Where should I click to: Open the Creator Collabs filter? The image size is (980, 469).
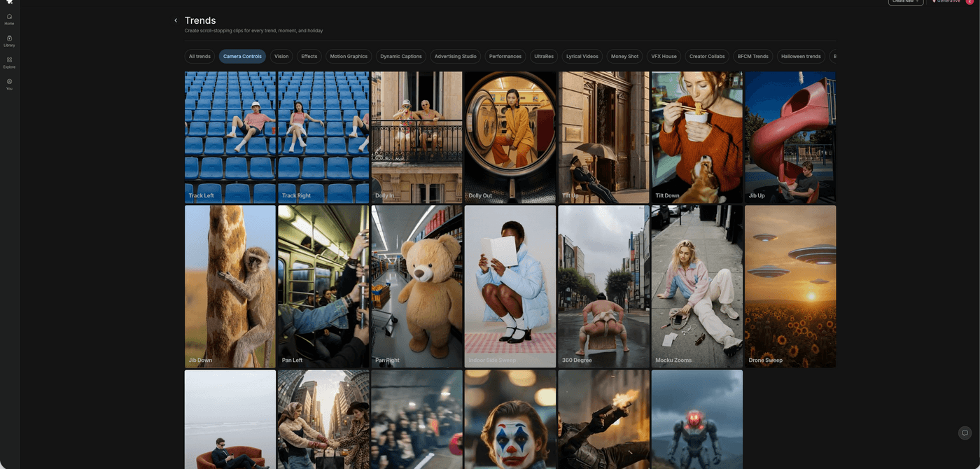(707, 56)
